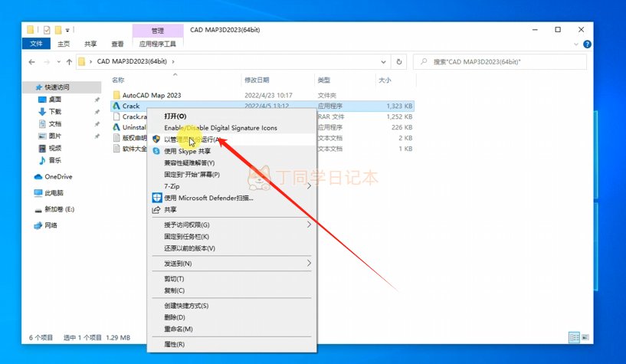
Task: Select the Crack.rar file icon
Action: [x=116, y=116]
